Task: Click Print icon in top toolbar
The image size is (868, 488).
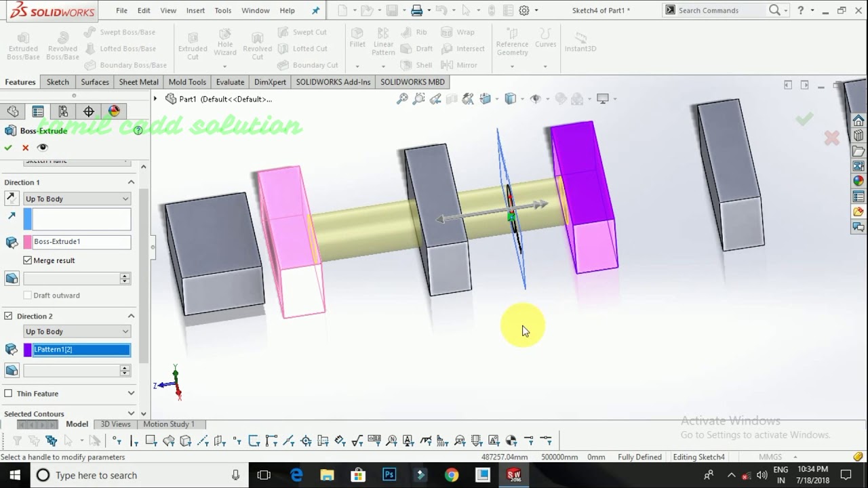Action: click(417, 10)
